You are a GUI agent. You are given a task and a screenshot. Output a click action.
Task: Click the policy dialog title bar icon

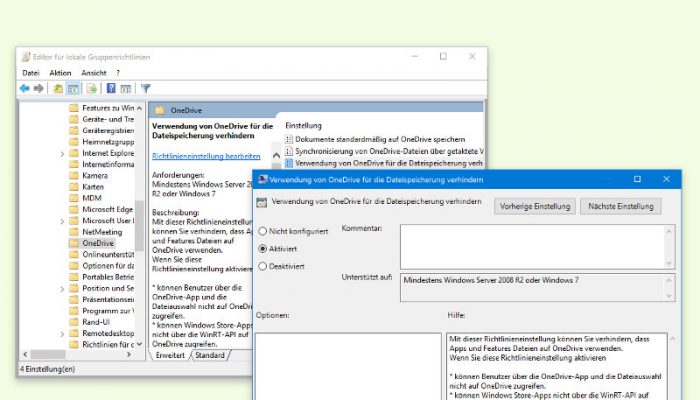pos(263,179)
